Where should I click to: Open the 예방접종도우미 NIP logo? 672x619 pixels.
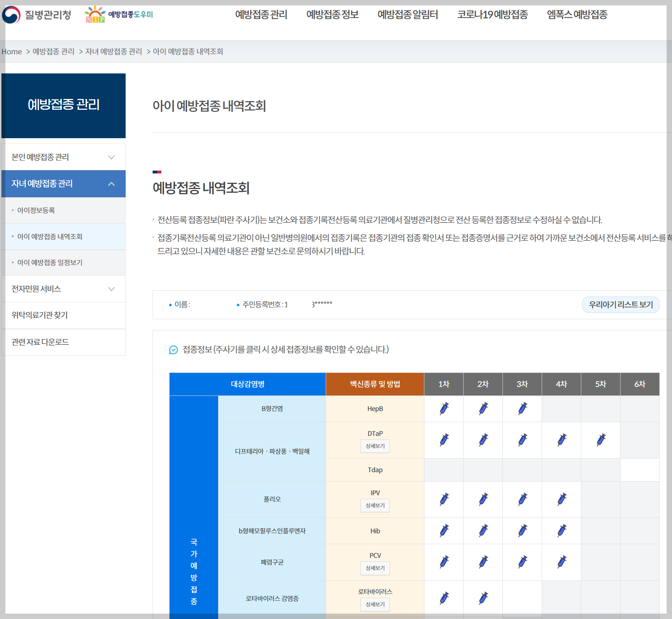pos(119,14)
